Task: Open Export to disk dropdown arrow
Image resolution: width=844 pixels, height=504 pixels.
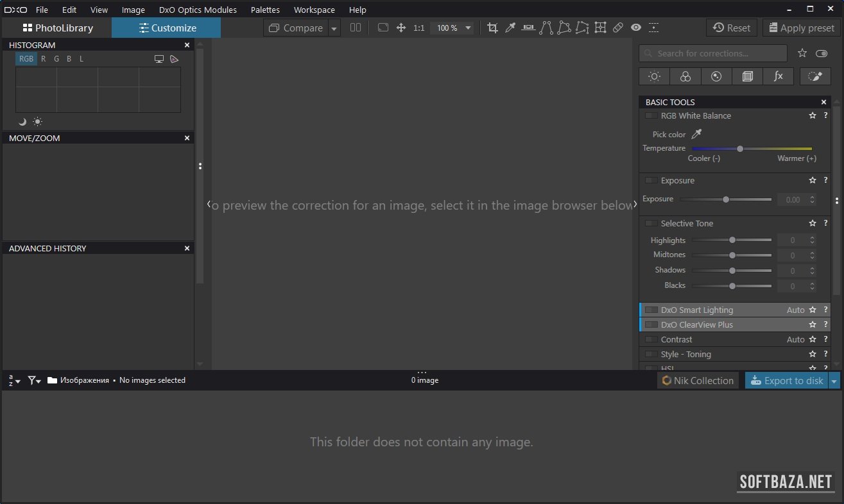Action: pos(834,381)
